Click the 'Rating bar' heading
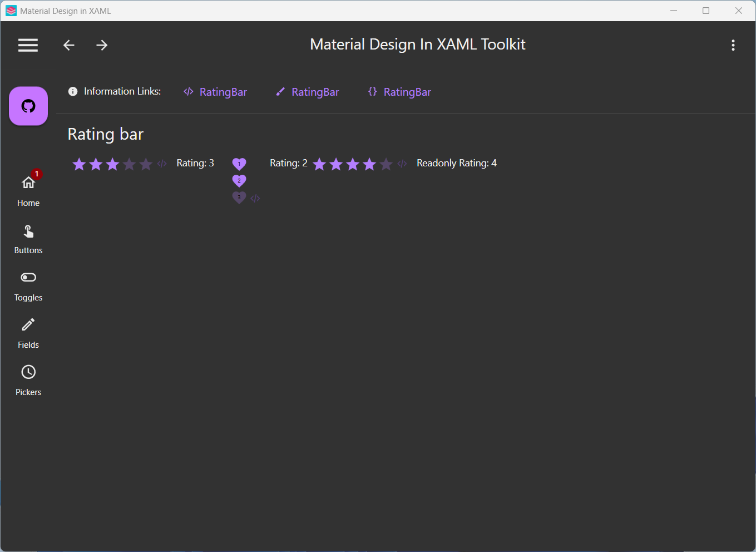Viewport: 756px width, 552px height. pyautogui.click(x=106, y=134)
